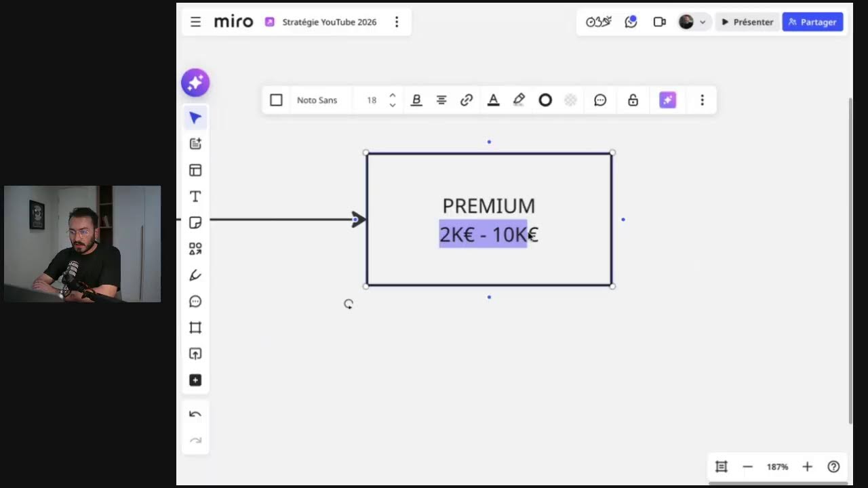Zoom out with the minus button
The width and height of the screenshot is (868, 488).
tap(747, 466)
